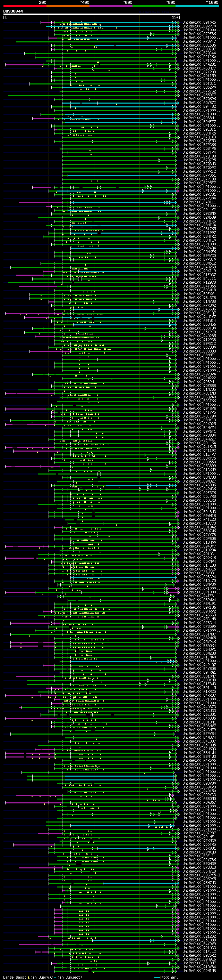Click the UniRef100_C5YTP4 label
222x980 pixels.
click(x=199, y=153)
